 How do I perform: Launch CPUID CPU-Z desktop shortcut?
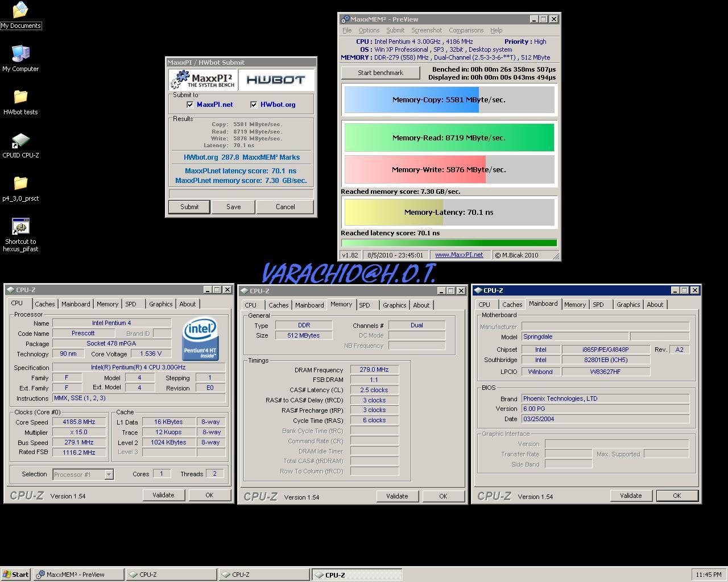click(x=20, y=145)
